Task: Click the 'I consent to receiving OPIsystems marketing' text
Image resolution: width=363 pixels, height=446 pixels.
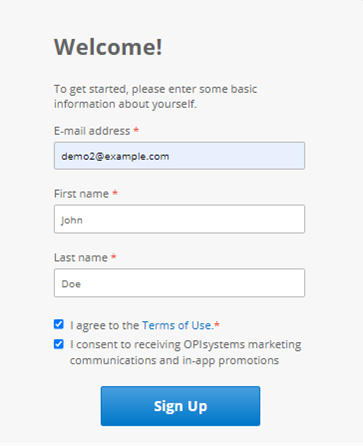Action: coord(185,345)
